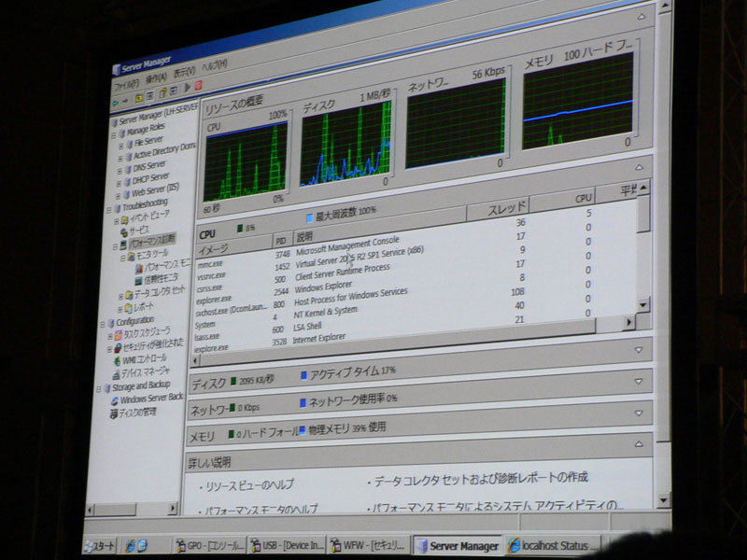747x560 pixels.
Task: Click the CPU table scroll-right arrow
Action: click(628, 323)
